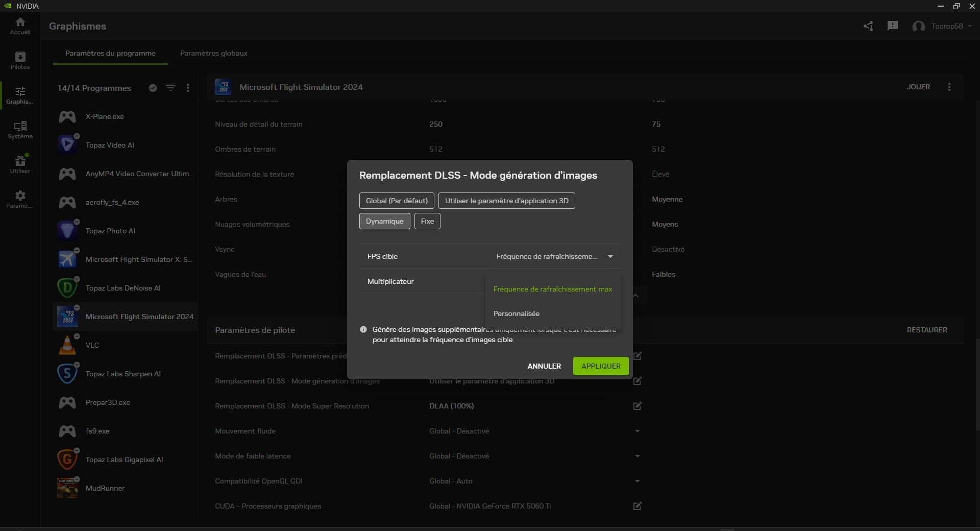Click the info icon in dialog
980x531 pixels.
point(363,329)
